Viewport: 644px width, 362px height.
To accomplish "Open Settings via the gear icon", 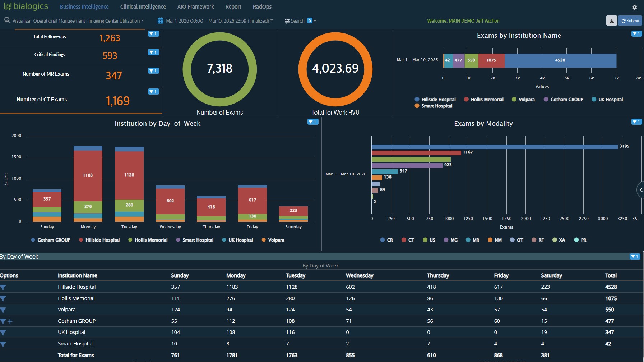I will click(634, 6).
